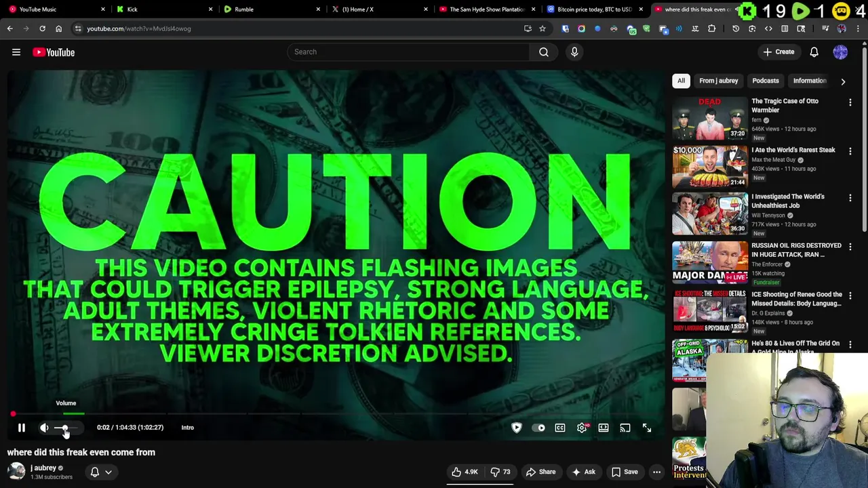Open I Investigated the World's Unhealthiest Job thumbnail
Viewport: 868px width, 488px height.
coord(710,213)
